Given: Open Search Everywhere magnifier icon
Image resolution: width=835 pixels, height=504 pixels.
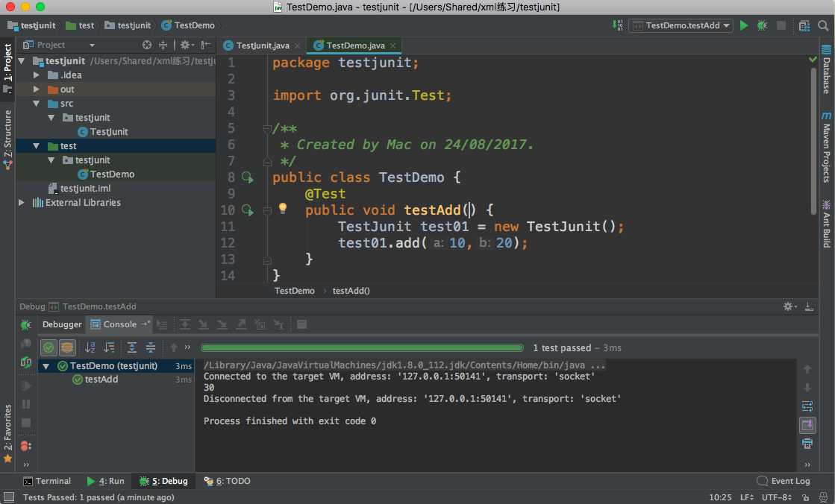Looking at the screenshot, I should coord(823,25).
